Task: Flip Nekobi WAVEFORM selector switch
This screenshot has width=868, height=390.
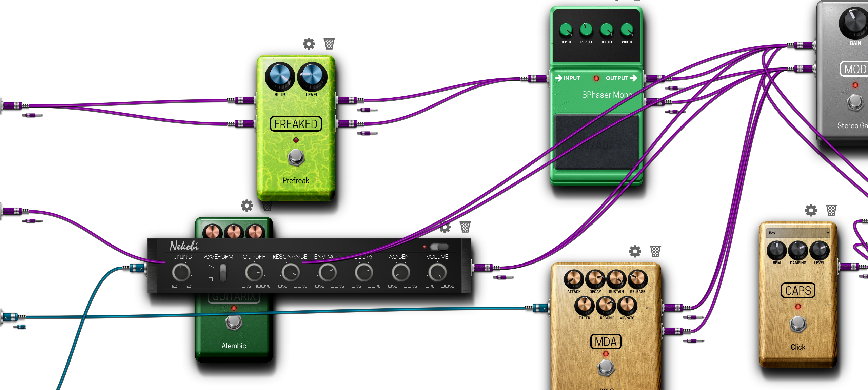Action: tap(223, 273)
